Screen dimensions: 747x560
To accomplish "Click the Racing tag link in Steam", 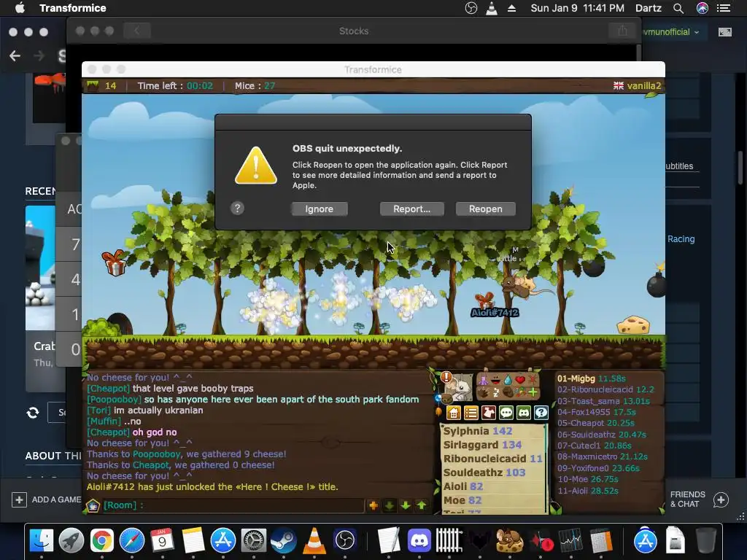I will [681, 239].
